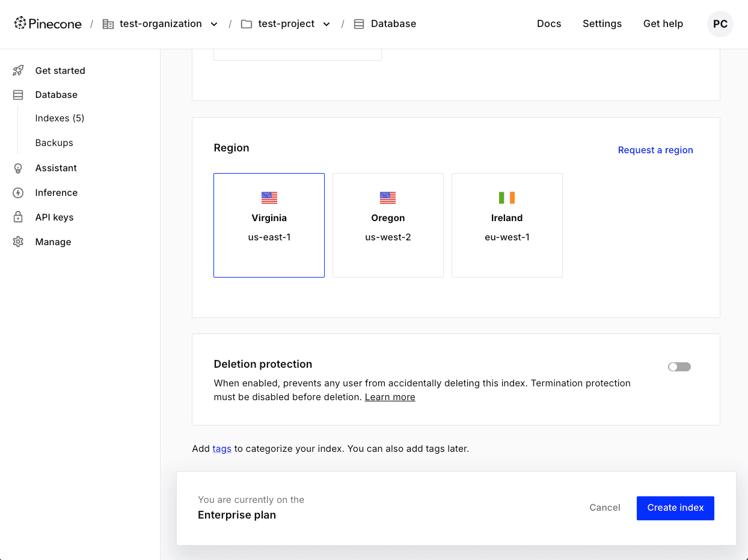748x560 pixels.
Task: Click the Inference lightning icon
Action: (x=17, y=192)
